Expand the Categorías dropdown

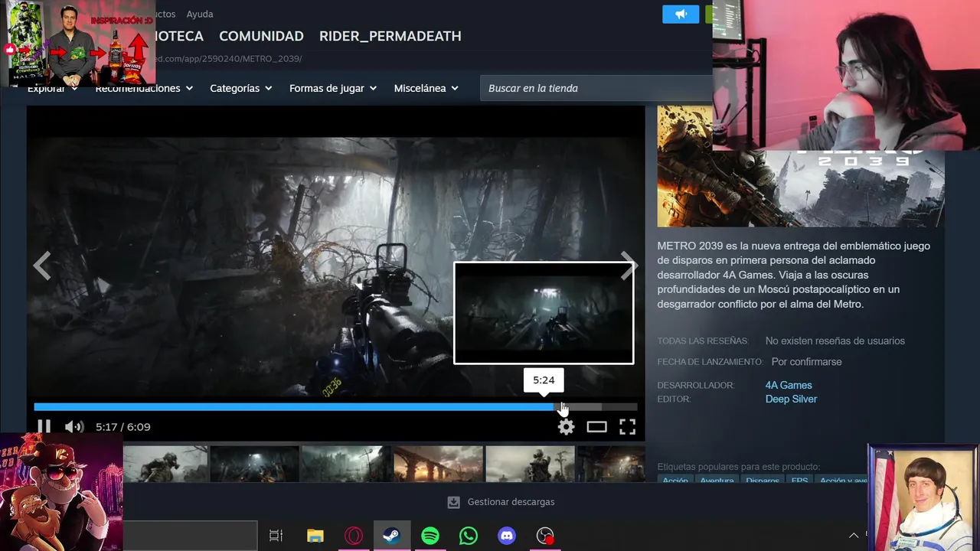pyautogui.click(x=241, y=88)
